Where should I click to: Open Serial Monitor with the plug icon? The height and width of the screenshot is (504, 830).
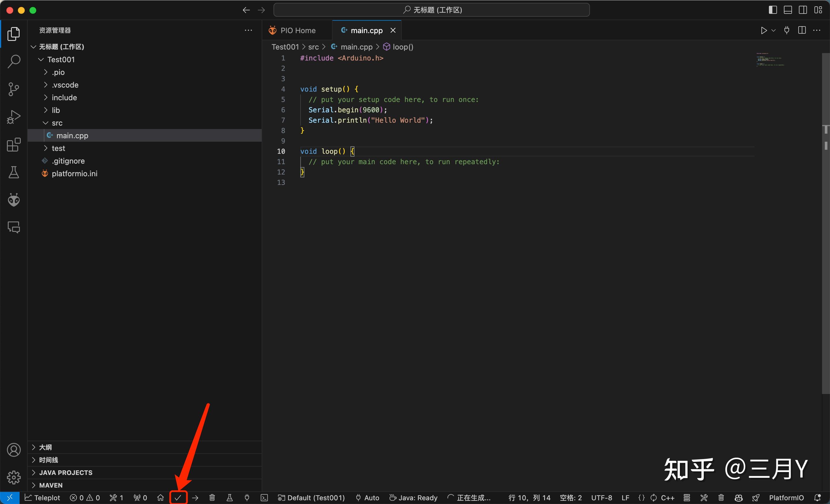click(x=247, y=498)
